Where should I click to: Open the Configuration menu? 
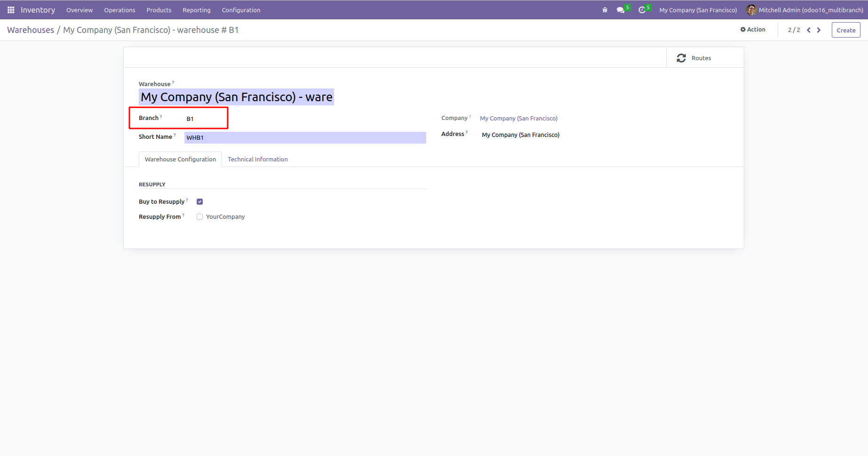[x=241, y=10]
